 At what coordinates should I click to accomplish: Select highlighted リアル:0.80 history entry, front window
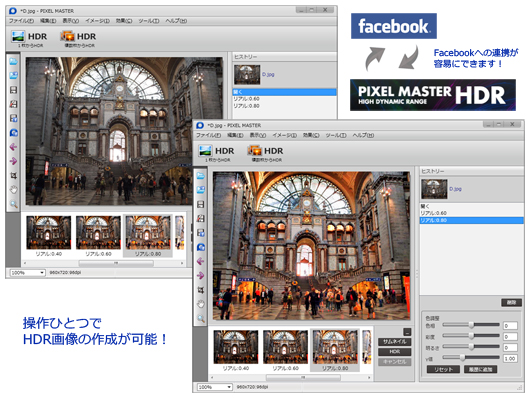click(472, 220)
